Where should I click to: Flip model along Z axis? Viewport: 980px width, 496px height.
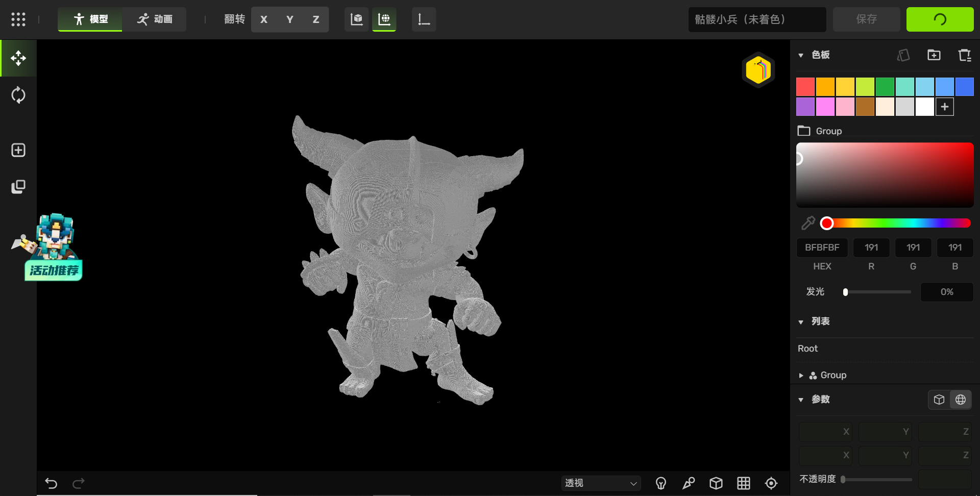coord(316,19)
